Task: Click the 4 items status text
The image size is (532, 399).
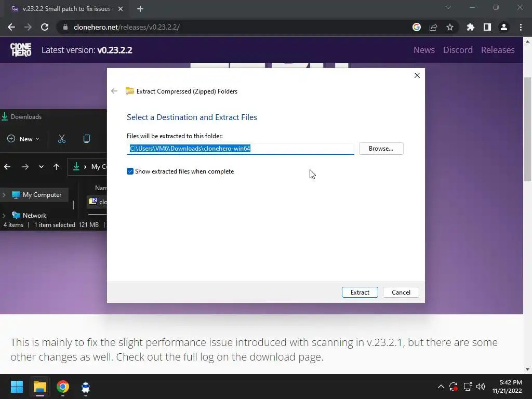Action: point(13,224)
